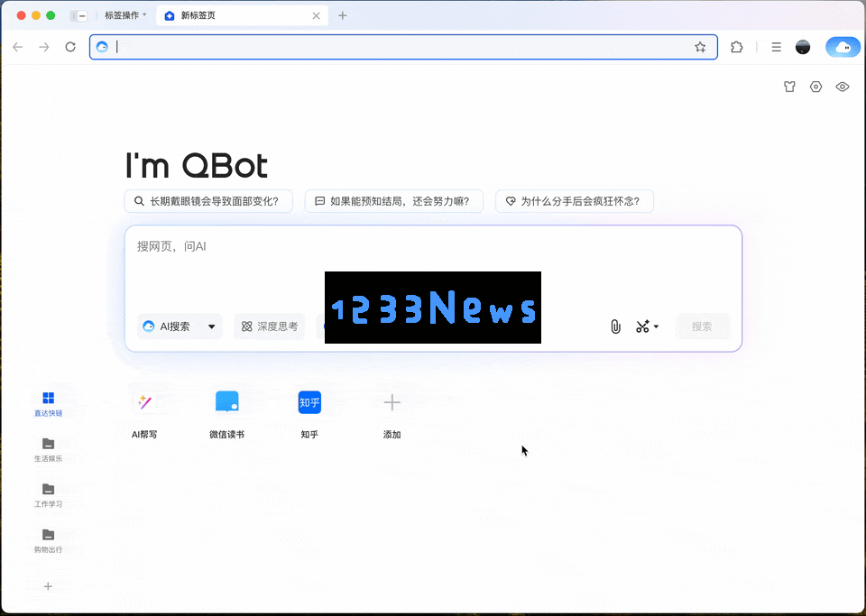This screenshot has height=616, width=866.
Task: Click 添加 to add a shortcut
Action: [392, 415]
